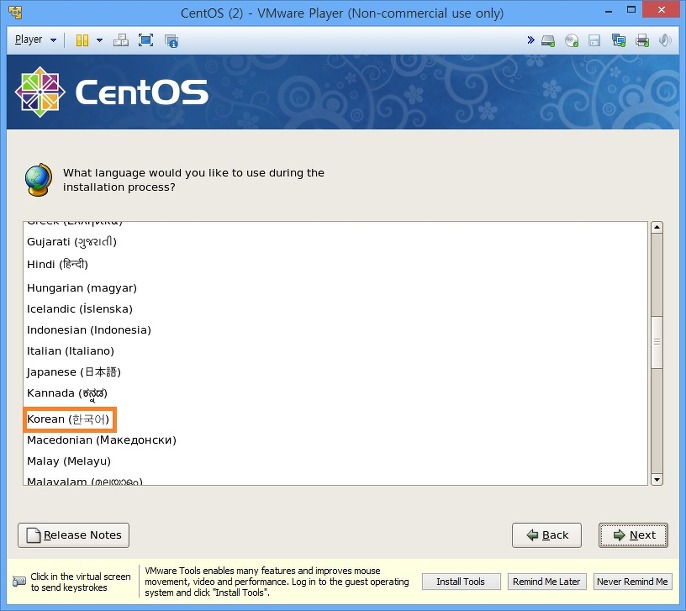686x611 pixels.
Task: Click the language list scrollbar thumb
Action: coord(656,342)
